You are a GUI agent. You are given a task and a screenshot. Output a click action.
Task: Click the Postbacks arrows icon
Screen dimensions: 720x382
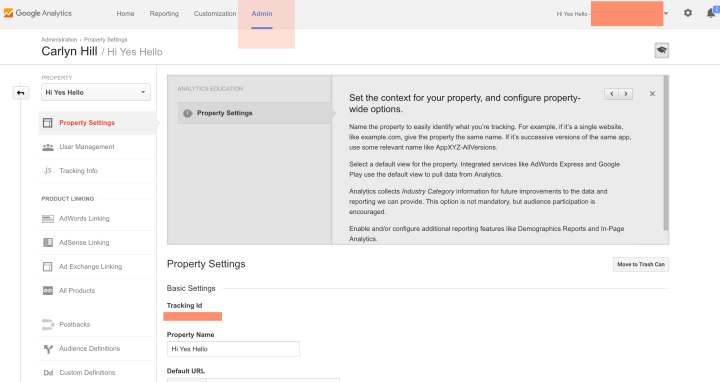[x=48, y=325]
